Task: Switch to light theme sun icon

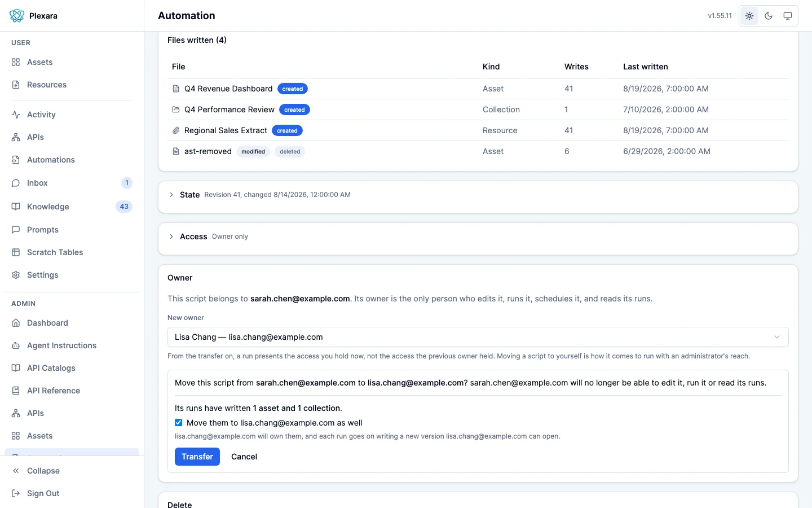Action: point(749,16)
